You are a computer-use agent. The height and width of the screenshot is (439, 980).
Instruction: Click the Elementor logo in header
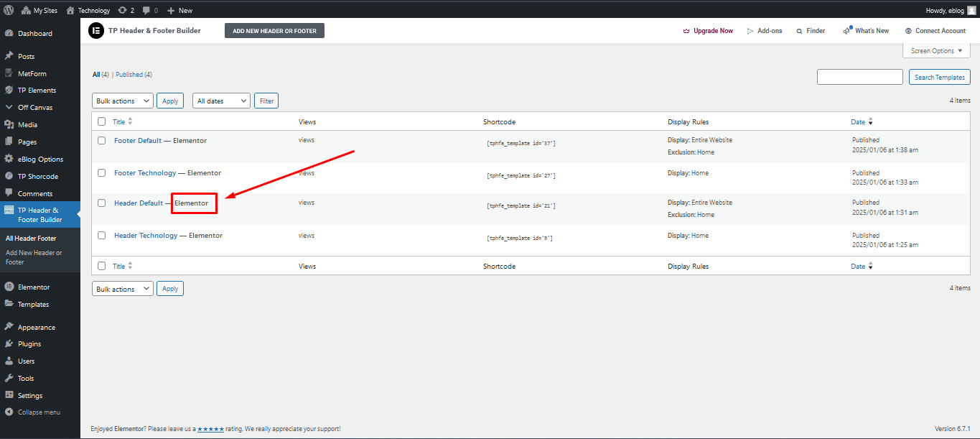[95, 31]
